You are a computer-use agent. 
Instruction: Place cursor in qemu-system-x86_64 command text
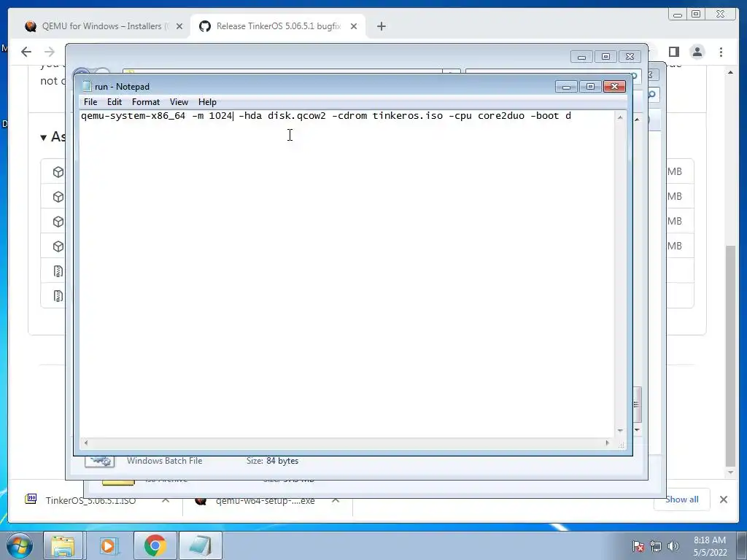[x=133, y=116]
